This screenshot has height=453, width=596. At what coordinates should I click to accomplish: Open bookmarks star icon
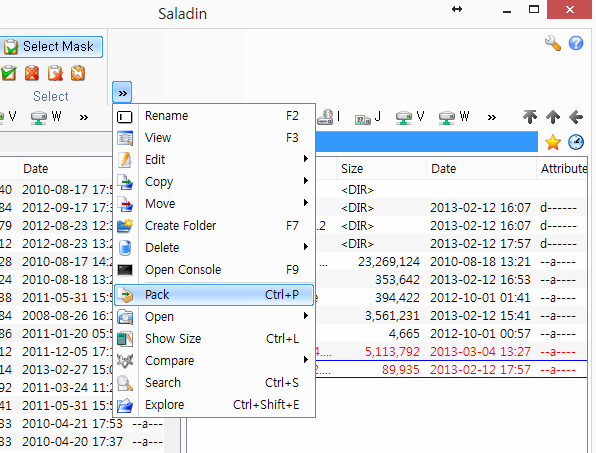click(x=552, y=142)
